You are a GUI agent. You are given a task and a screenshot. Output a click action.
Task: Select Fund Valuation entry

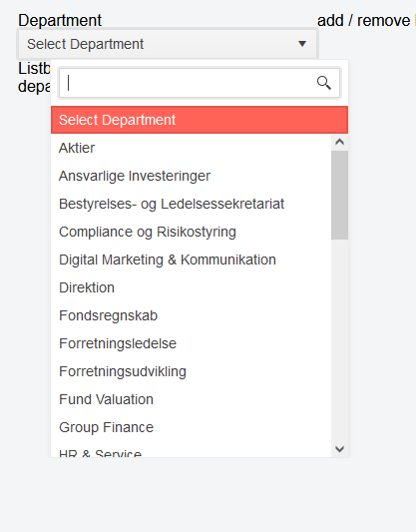pyautogui.click(x=191, y=399)
